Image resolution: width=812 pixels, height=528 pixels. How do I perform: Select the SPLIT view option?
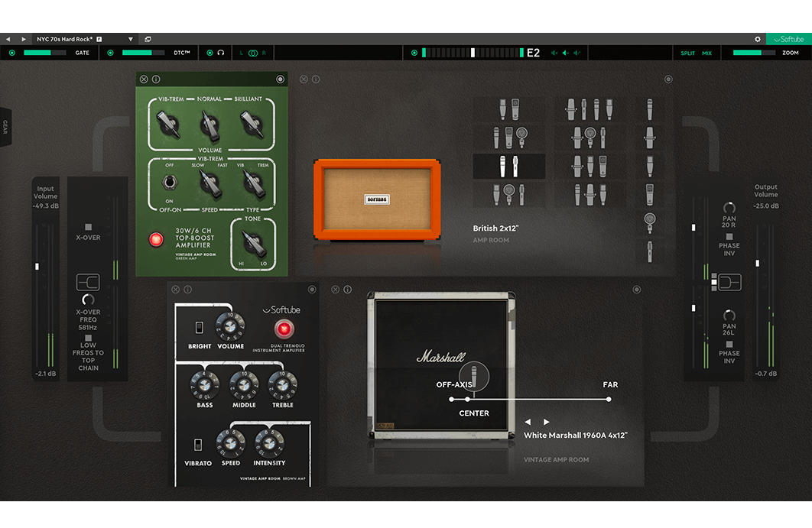[687, 53]
